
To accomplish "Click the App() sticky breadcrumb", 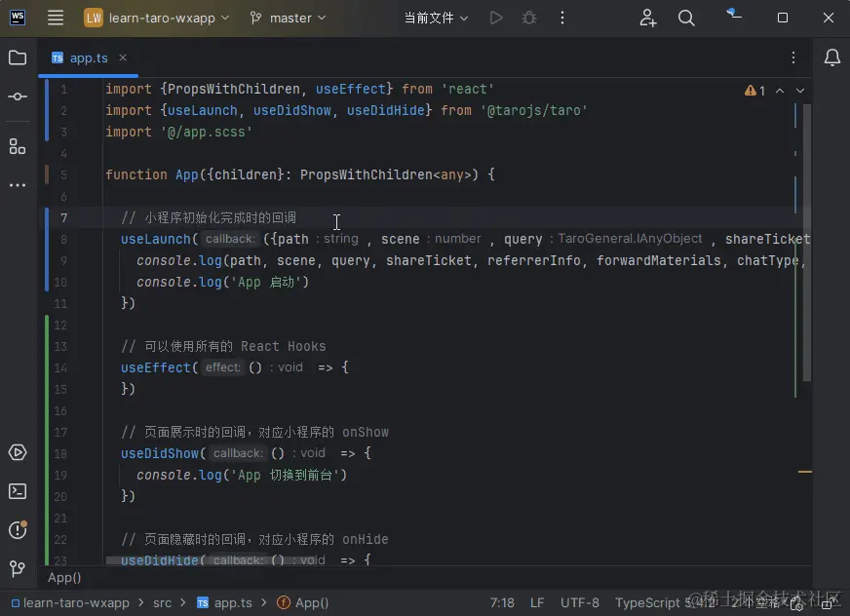I will (x=64, y=577).
